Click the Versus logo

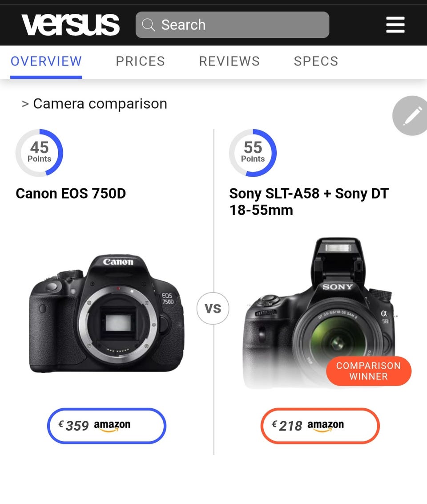pyautogui.click(x=71, y=25)
